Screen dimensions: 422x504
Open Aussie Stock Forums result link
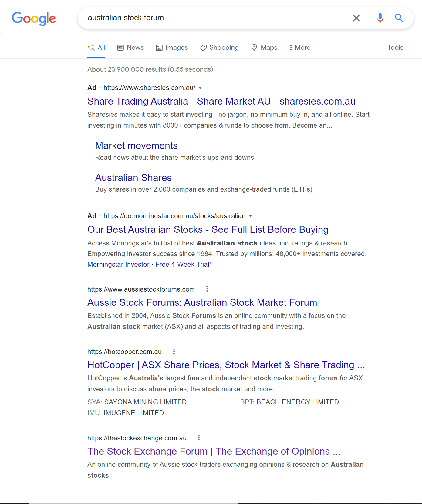click(x=202, y=302)
